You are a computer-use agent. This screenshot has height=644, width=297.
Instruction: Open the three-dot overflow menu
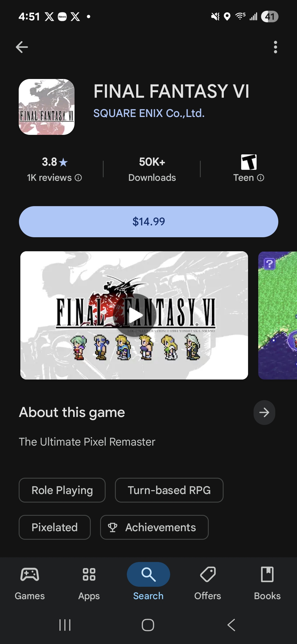[275, 47]
